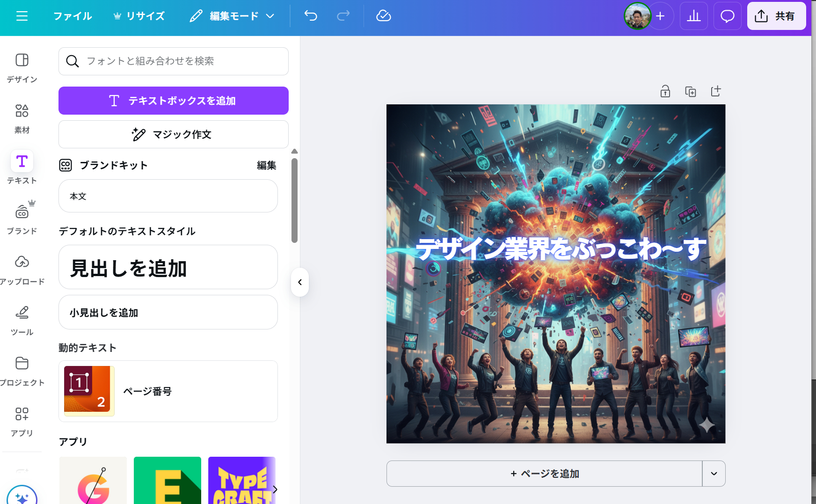Image resolution: width=816 pixels, height=504 pixels.
Task: Launch マジック作文
Action: (x=173, y=134)
